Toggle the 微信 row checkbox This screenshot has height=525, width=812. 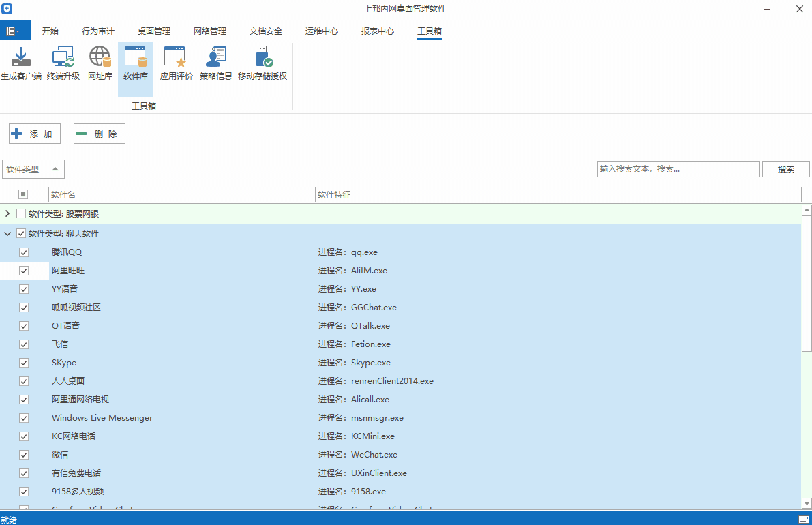tap(24, 455)
